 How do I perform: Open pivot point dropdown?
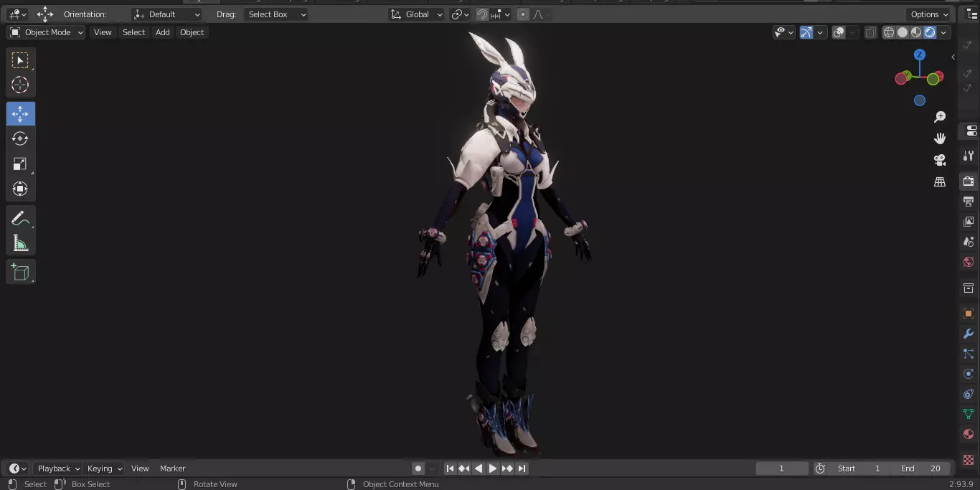click(460, 14)
